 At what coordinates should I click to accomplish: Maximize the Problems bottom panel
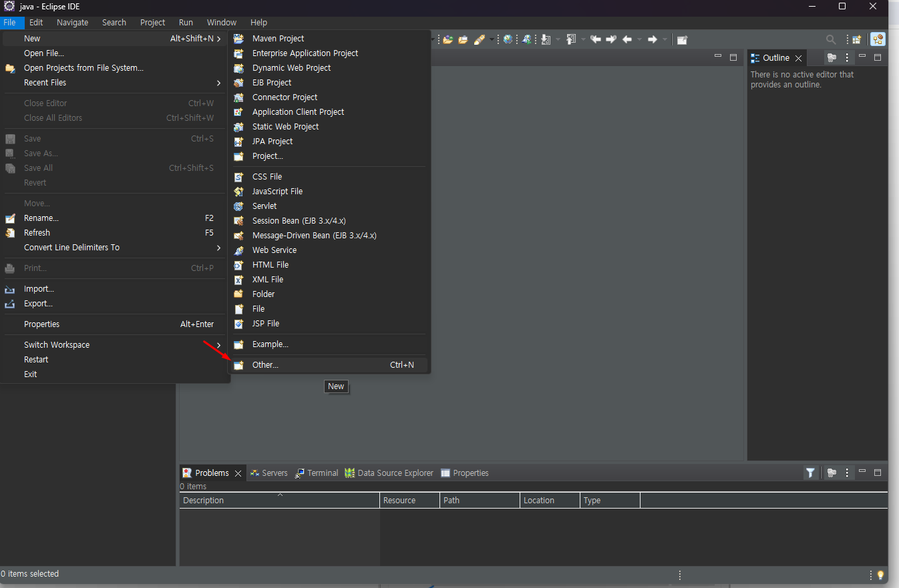(878, 472)
